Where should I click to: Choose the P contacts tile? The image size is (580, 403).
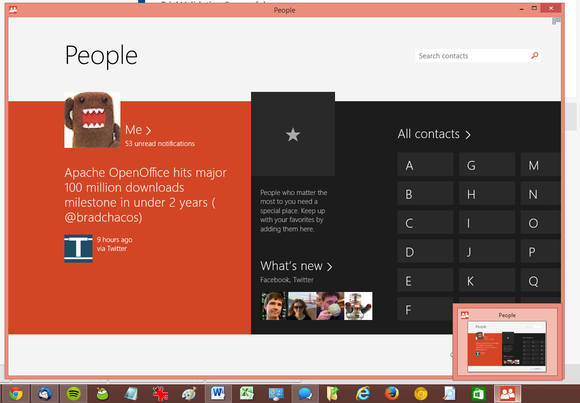coord(540,251)
